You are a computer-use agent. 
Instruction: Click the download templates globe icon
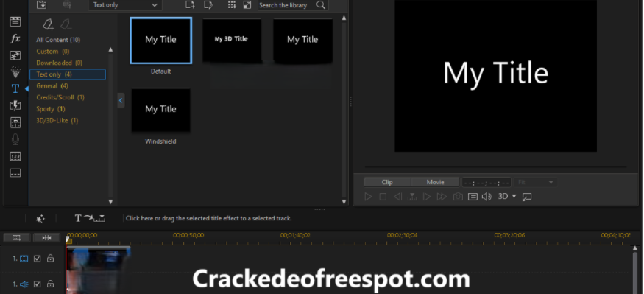point(67,5)
